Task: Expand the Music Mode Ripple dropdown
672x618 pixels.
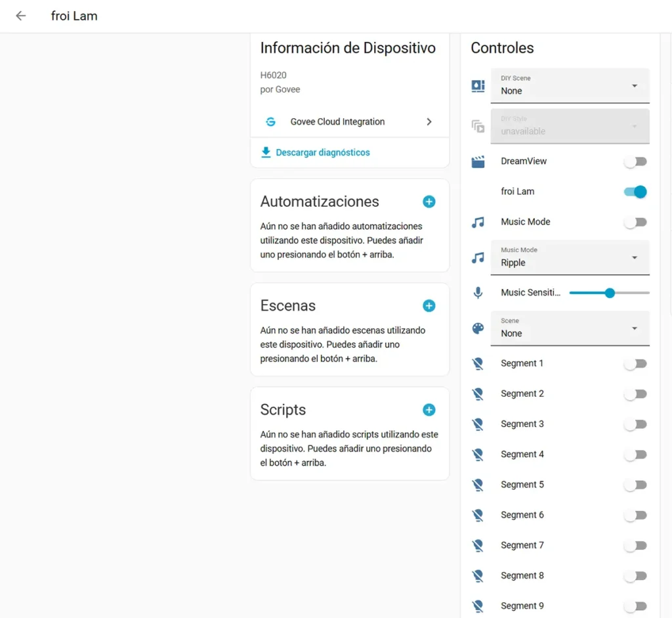Action: [570, 257]
